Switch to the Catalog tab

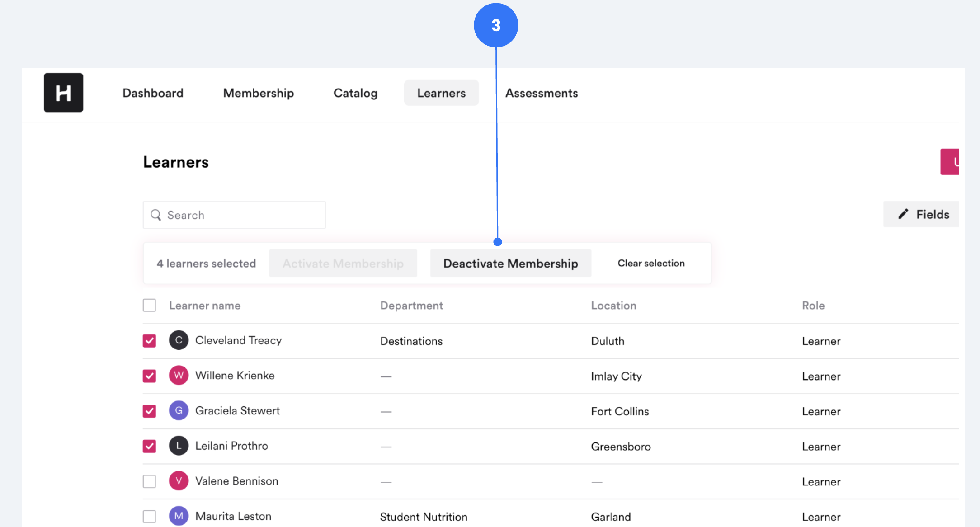pyautogui.click(x=355, y=93)
